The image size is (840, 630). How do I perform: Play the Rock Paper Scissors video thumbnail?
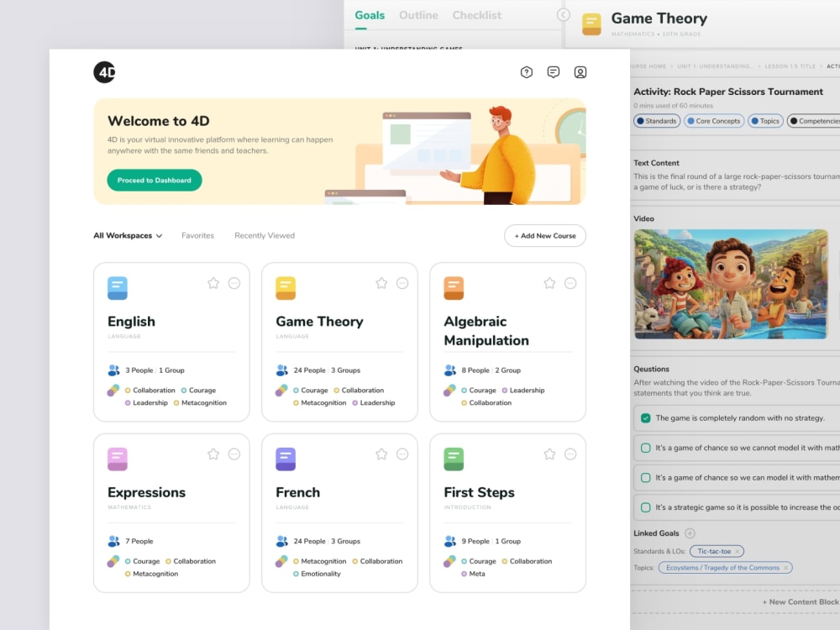(731, 284)
